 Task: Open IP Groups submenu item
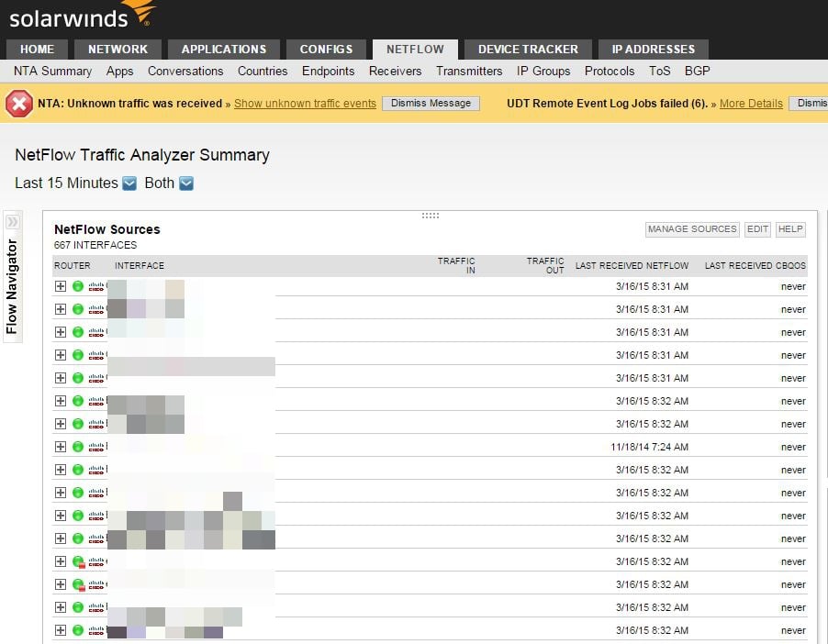coord(543,72)
